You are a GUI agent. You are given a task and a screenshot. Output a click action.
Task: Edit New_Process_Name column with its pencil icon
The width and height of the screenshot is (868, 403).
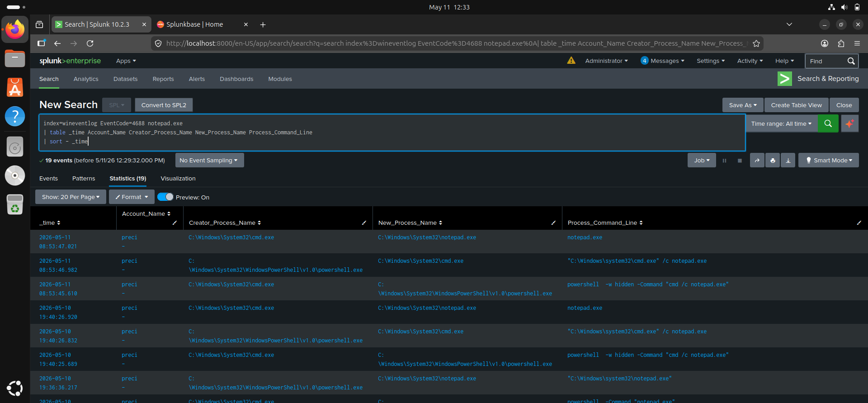click(x=553, y=223)
